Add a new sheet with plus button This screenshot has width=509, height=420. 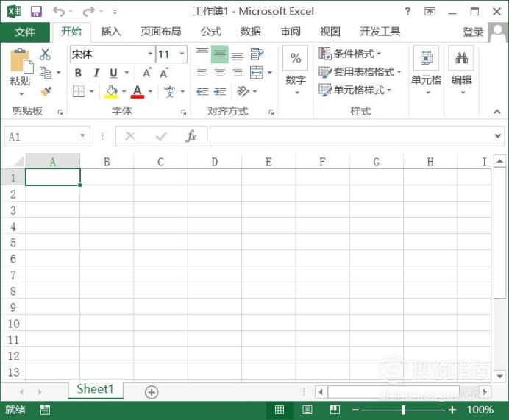152,392
